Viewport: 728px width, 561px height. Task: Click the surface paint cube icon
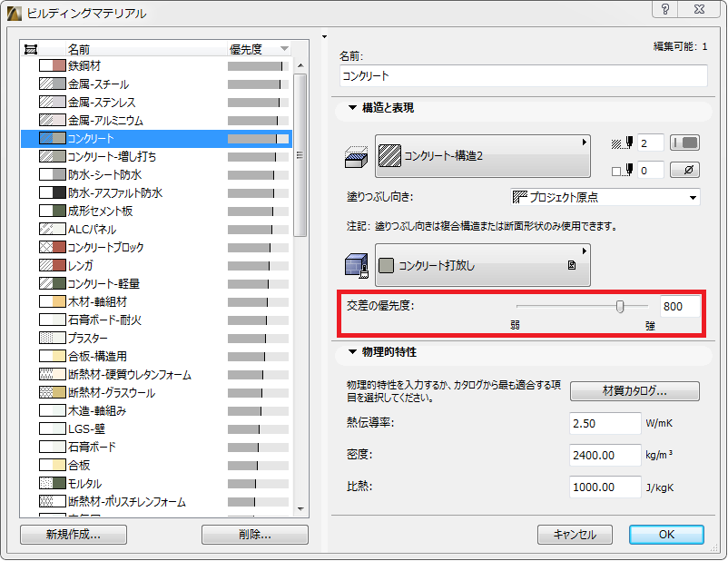point(356,266)
